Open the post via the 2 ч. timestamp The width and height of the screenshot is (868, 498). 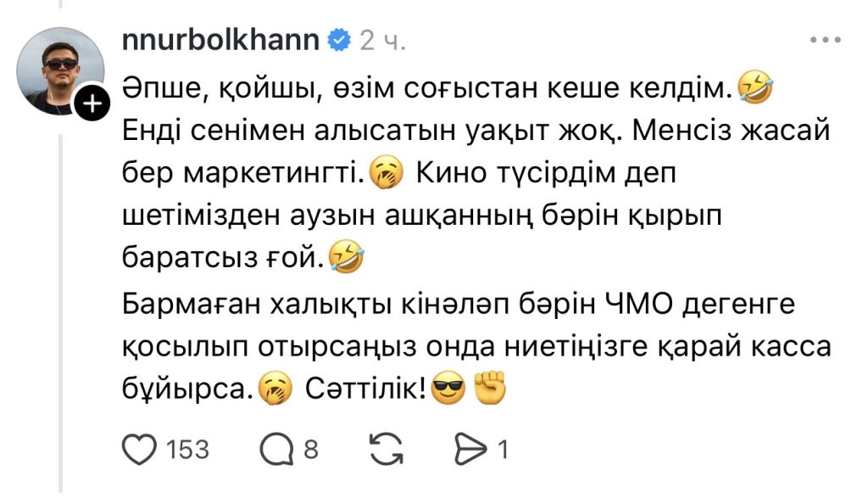pyautogui.click(x=382, y=41)
